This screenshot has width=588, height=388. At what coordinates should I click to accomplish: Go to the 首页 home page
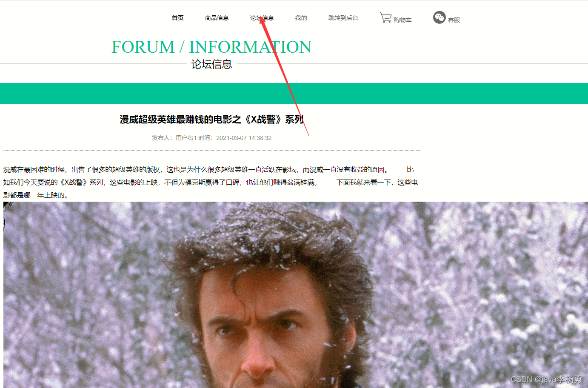[x=178, y=18]
